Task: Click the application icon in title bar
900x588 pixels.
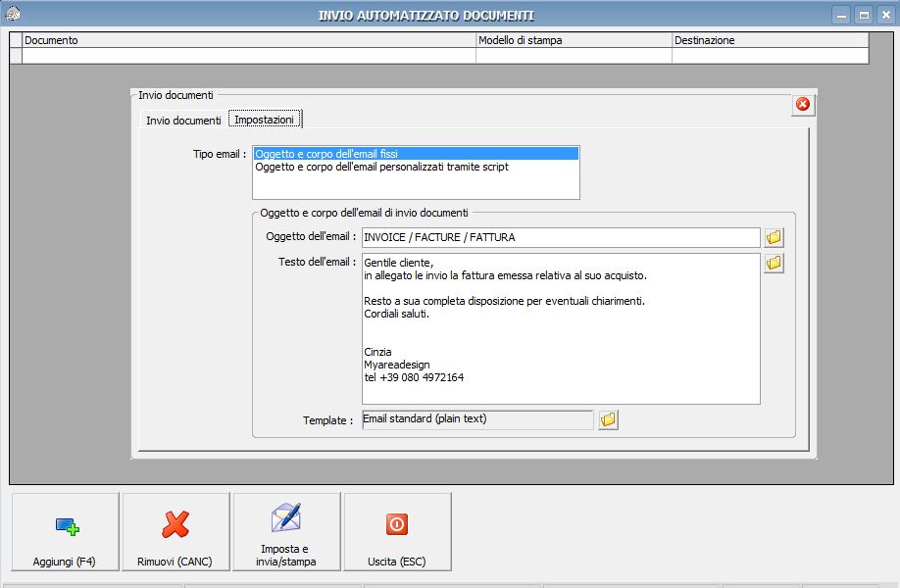Action: (x=12, y=13)
